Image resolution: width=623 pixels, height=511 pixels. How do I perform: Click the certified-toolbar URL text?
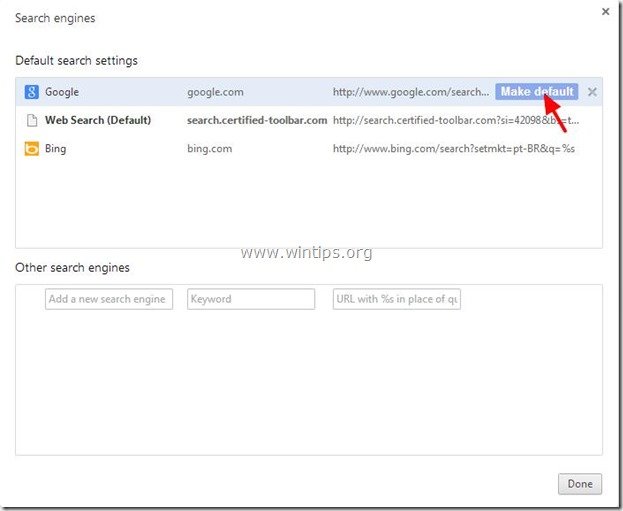coord(456,120)
